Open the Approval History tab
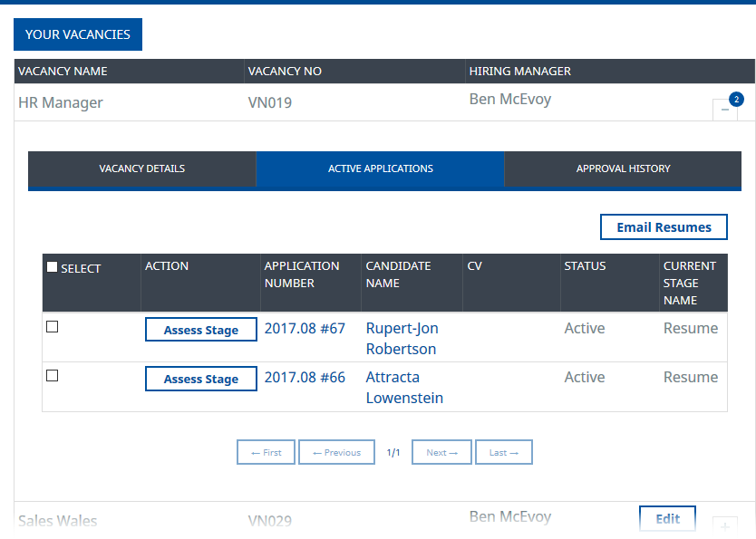The height and width of the screenshot is (539, 756). [623, 168]
